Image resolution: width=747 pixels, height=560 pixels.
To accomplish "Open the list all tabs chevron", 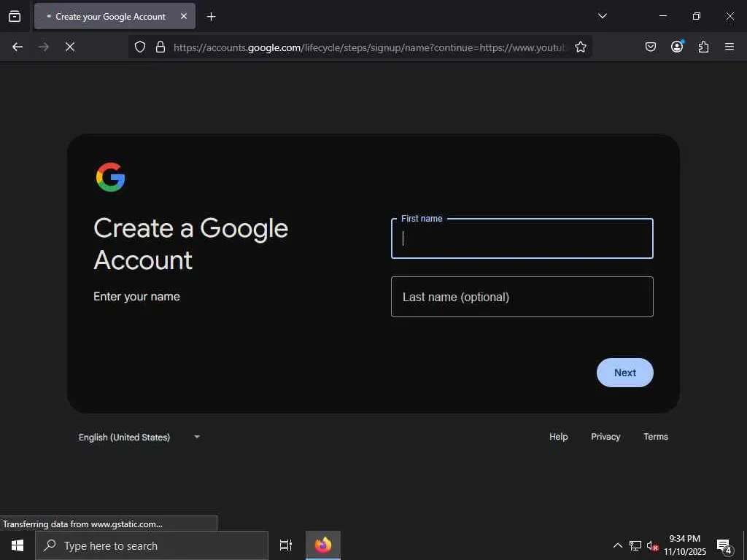I will tap(602, 16).
